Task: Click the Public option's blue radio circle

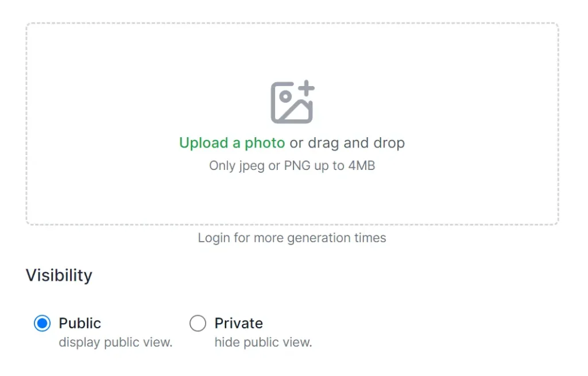Action: [x=41, y=323]
